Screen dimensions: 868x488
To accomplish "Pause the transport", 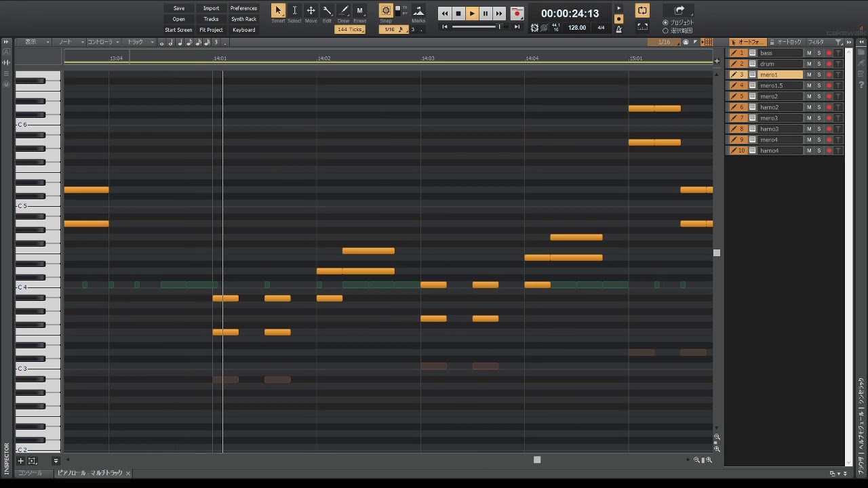I will click(486, 14).
